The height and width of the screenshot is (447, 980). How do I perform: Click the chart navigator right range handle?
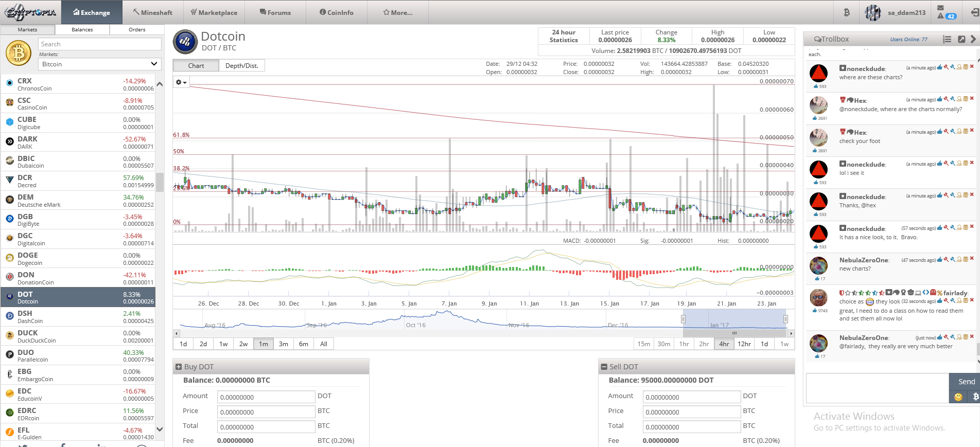[785, 319]
